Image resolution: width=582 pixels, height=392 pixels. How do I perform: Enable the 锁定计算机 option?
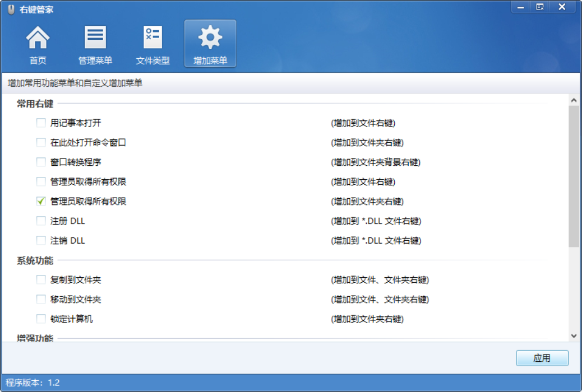pos(39,319)
